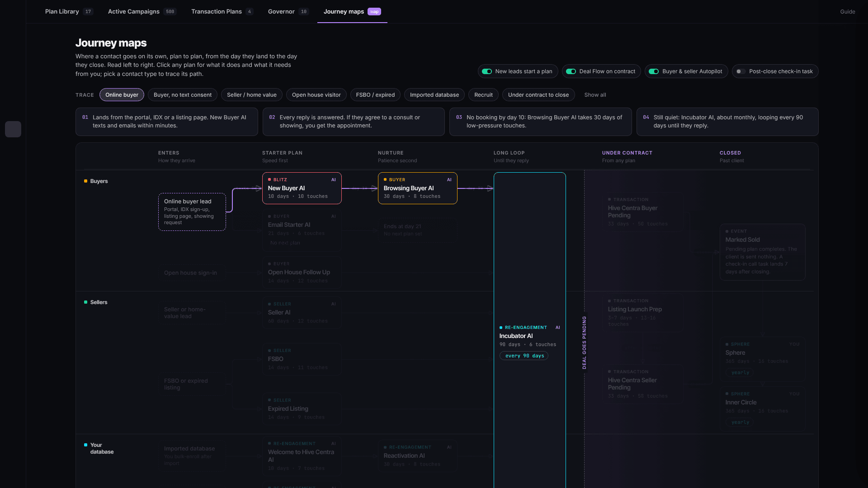Click step 03 no booking by day 10
The height and width of the screenshot is (488, 868).
coord(541,122)
